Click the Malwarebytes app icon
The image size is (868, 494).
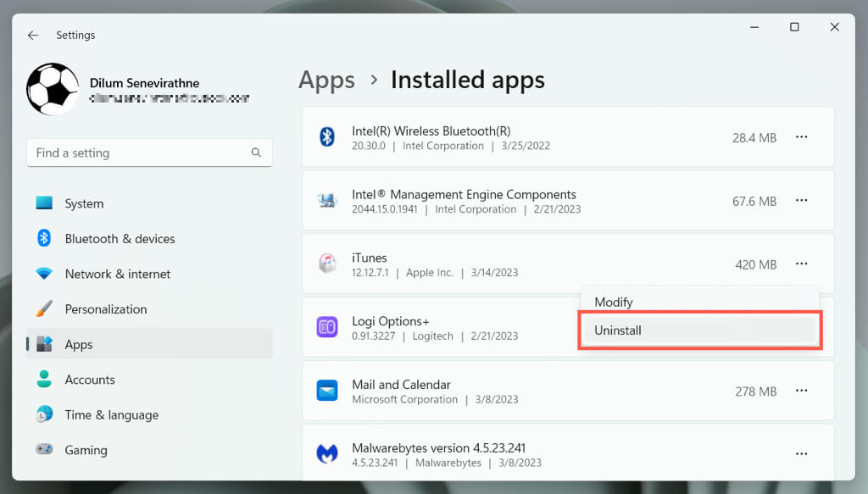tap(327, 454)
